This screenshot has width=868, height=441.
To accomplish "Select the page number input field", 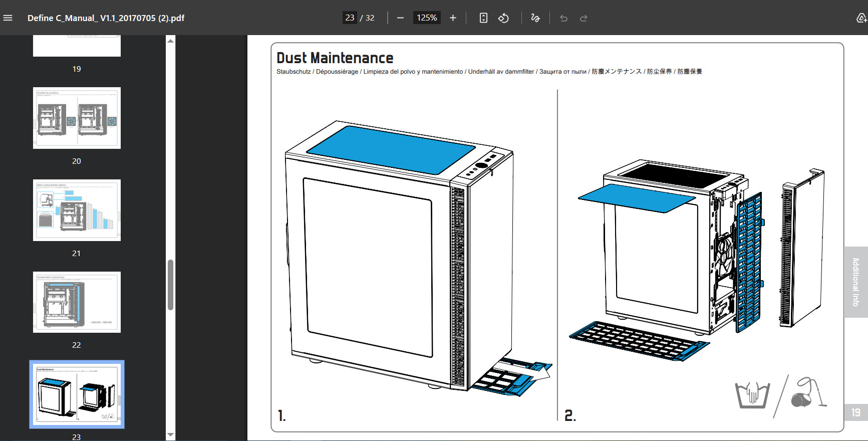I will coord(350,18).
